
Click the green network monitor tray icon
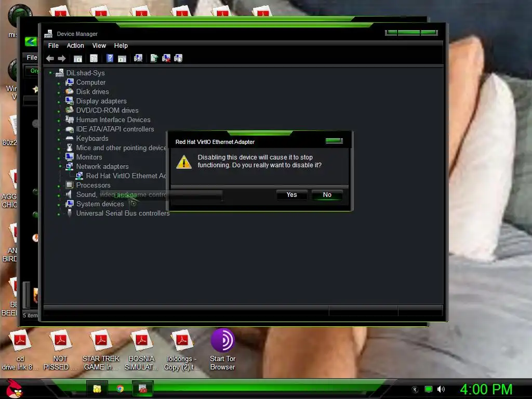click(x=429, y=389)
